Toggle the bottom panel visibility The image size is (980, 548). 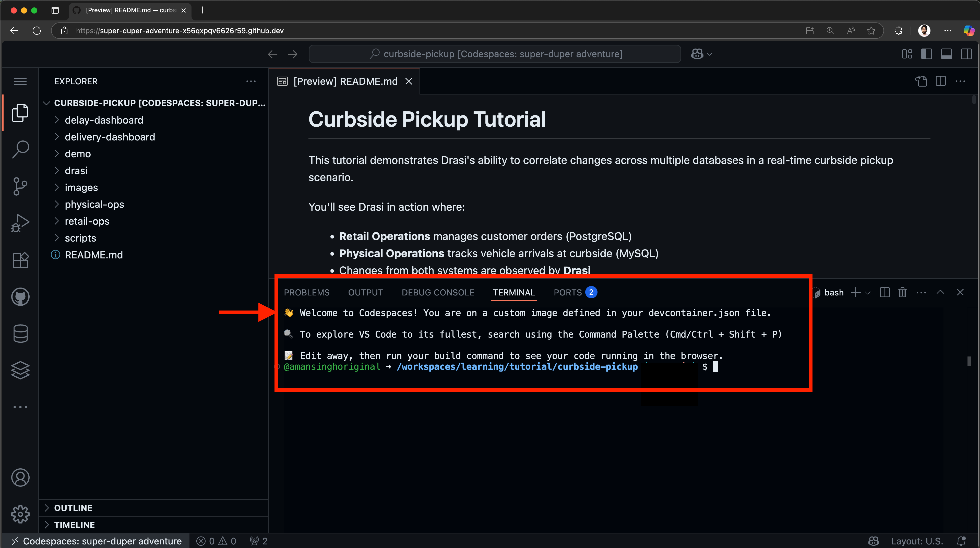click(947, 54)
